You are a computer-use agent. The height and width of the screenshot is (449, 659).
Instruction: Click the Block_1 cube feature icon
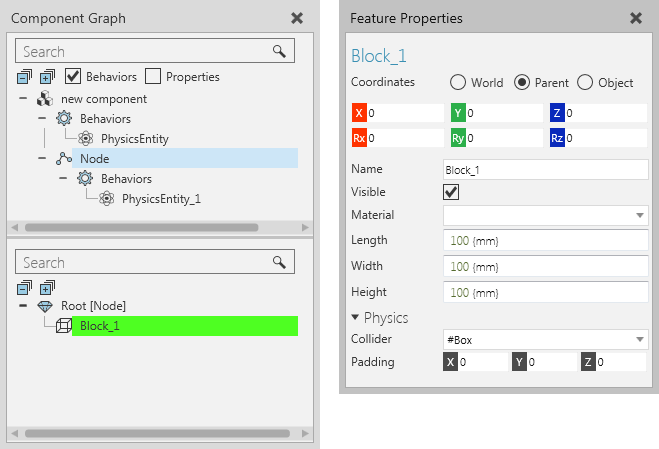(64, 326)
